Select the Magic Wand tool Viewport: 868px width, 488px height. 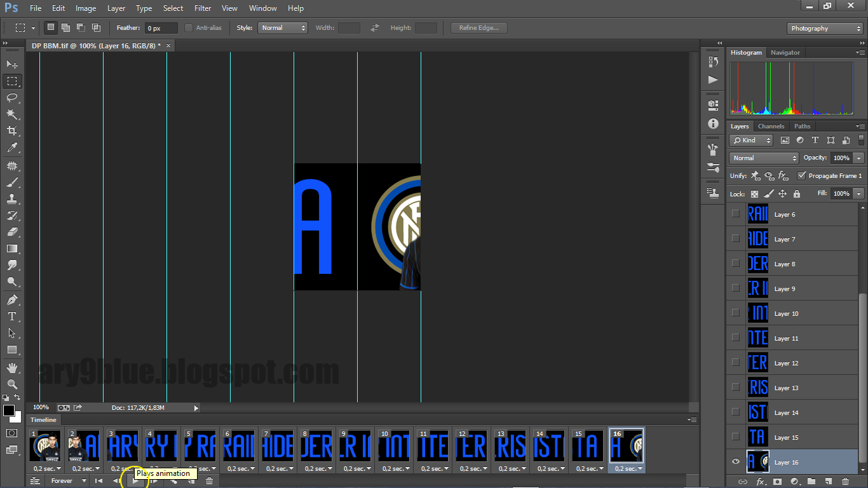[x=12, y=114]
